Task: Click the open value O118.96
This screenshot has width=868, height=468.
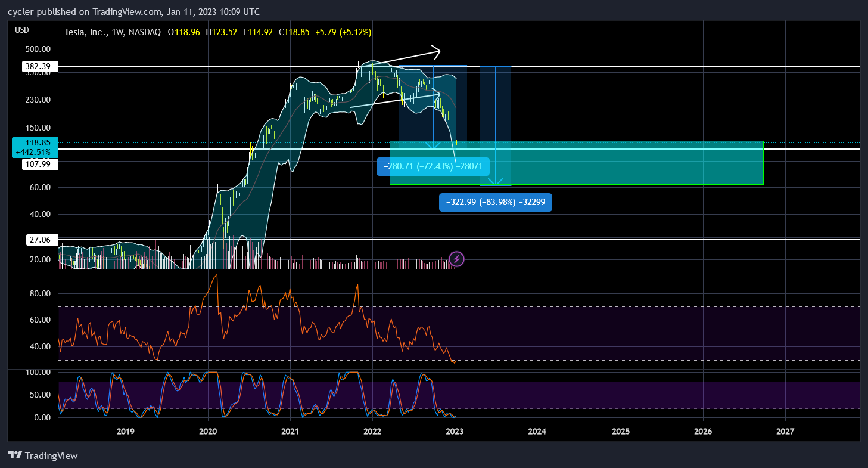Action: click(184, 32)
